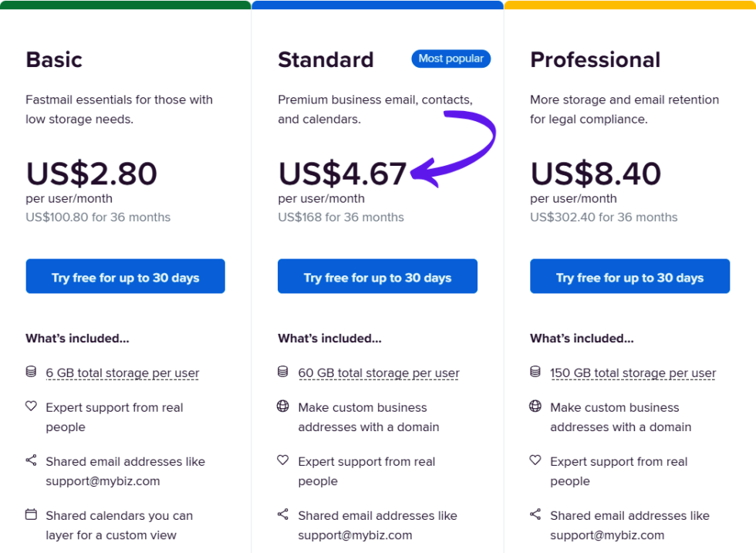Viewport: 756px width, 553px height.
Task: Click the heart icon beside Basic expert support
Action: (31, 406)
